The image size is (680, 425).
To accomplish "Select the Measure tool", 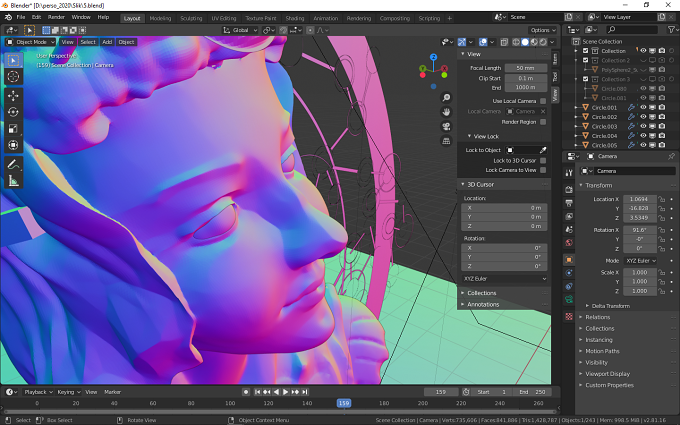I will pyautogui.click(x=13, y=181).
